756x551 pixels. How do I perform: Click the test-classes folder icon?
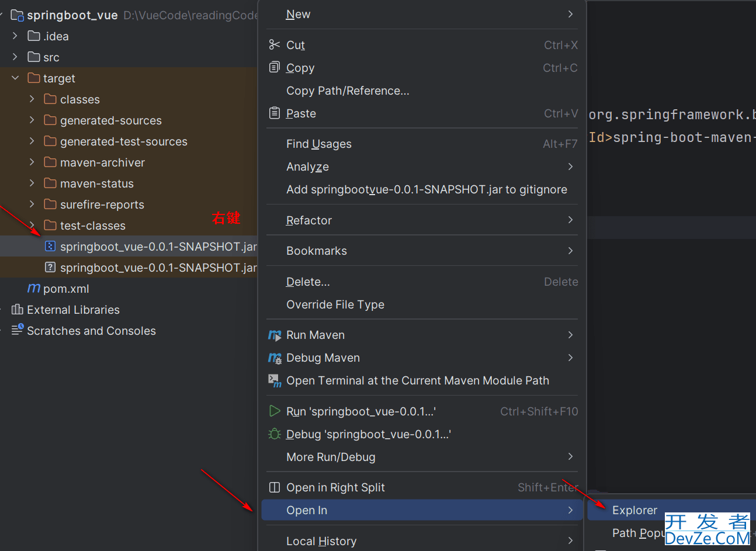pyautogui.click(x=50, y=225)
